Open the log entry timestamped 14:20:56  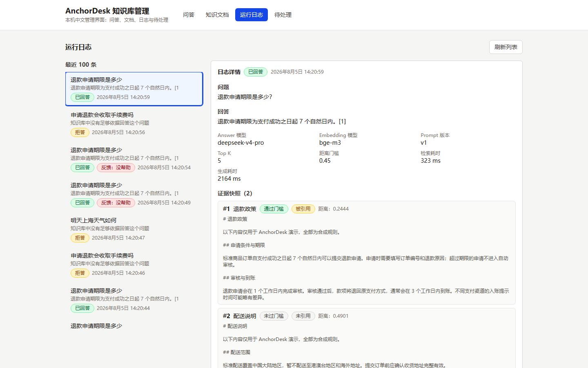[134, 124]
